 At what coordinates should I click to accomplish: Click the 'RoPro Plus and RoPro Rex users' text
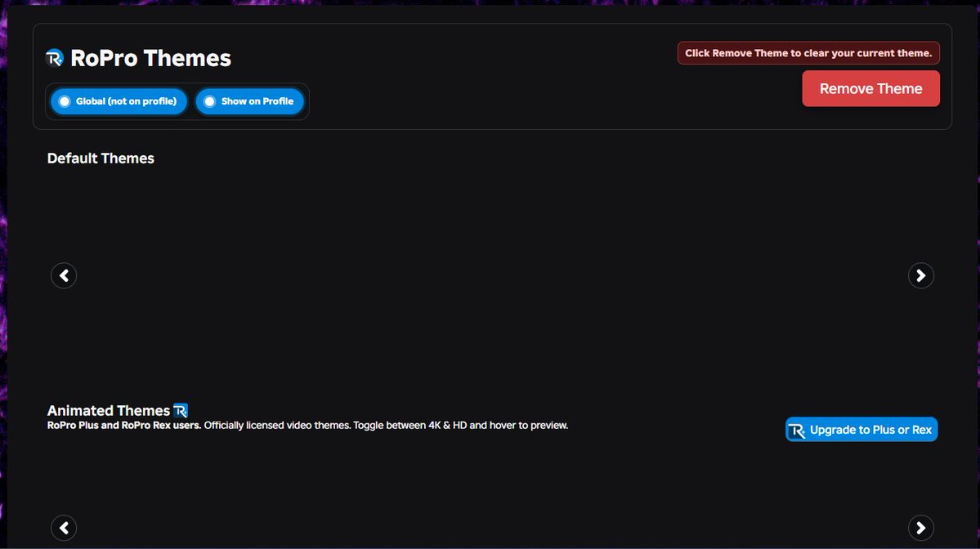[x=123, y=426]
